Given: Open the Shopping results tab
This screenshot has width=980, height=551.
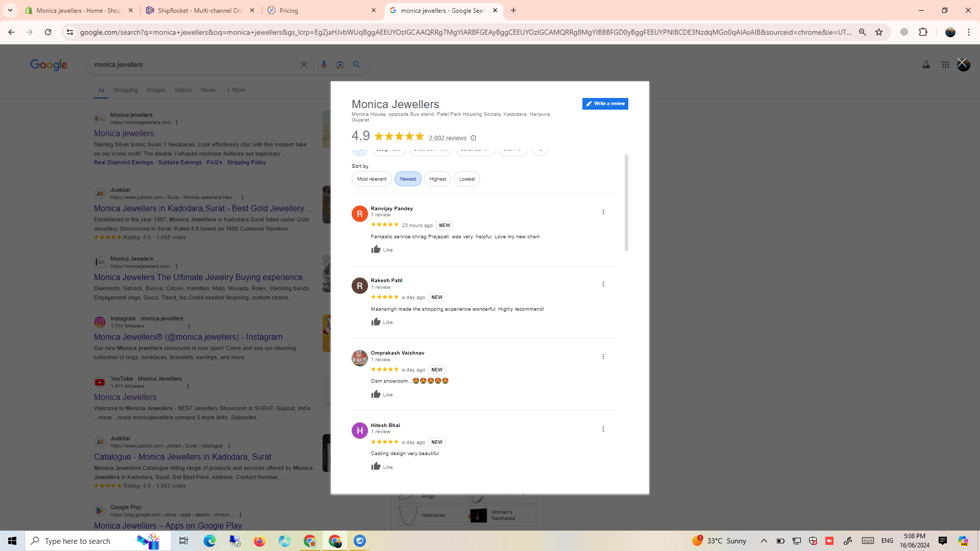Looking at the screenshot, I should pyautogui.click(x=125, y=90).
